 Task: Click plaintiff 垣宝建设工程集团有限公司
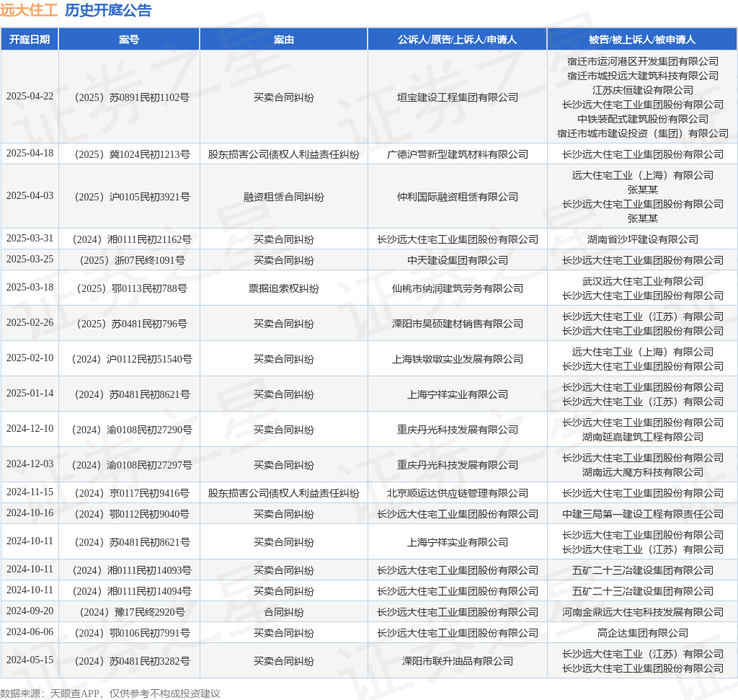point(457,97)
